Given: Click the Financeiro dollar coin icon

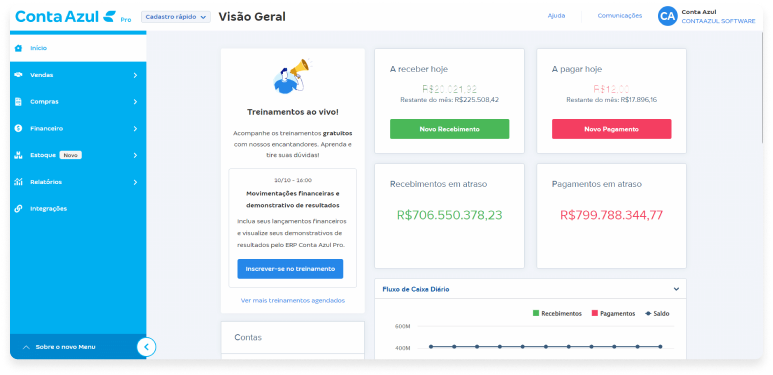Looking at the screenshot, I should pos(19,128).
